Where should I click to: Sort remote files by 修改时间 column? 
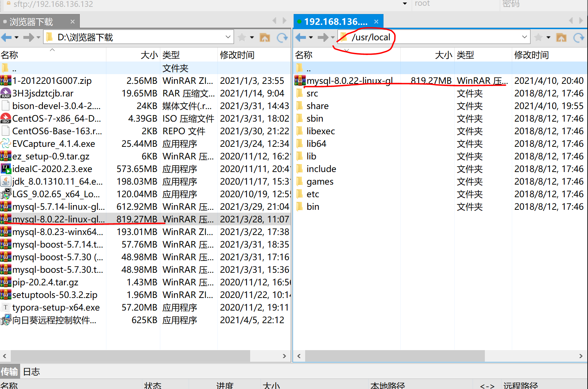(x=531, y=55)
